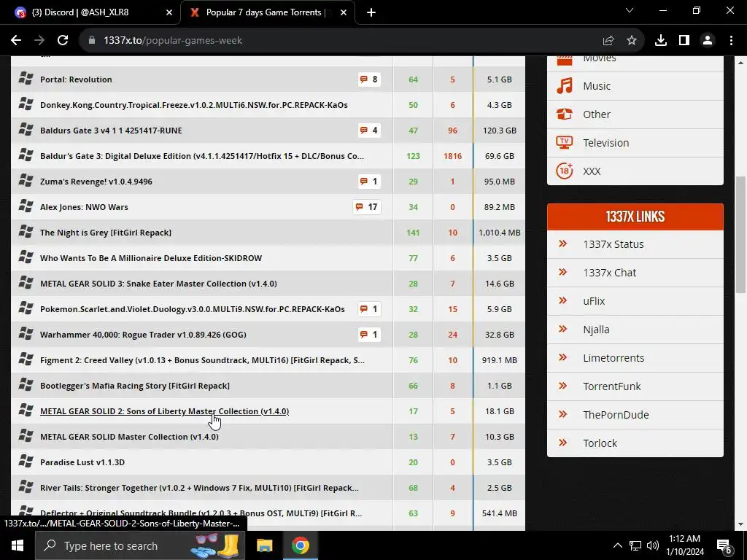Open Njalla link in sidebar
Image resolution: width=747 pixels, height=560 pixels.
click(596, 330)
